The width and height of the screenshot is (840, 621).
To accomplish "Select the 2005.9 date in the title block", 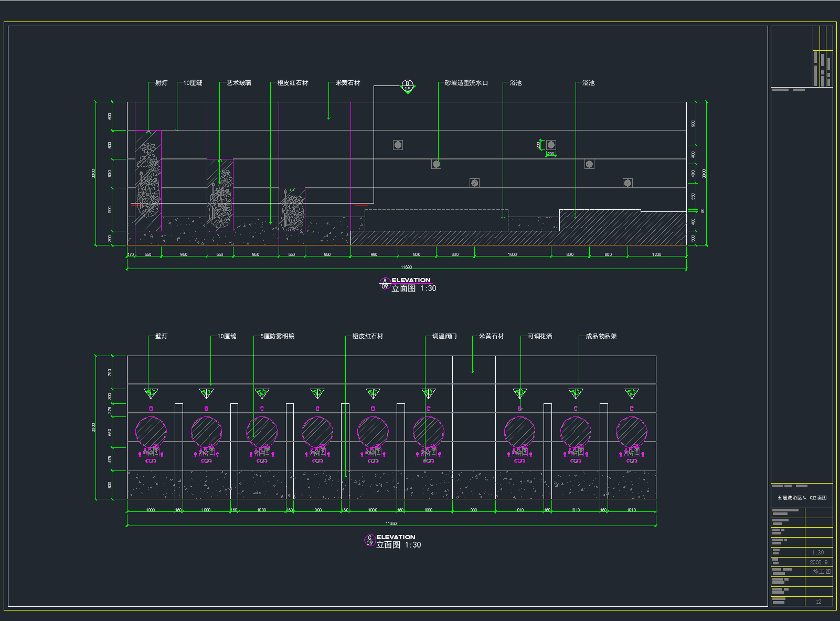I will tap(818, 562).
